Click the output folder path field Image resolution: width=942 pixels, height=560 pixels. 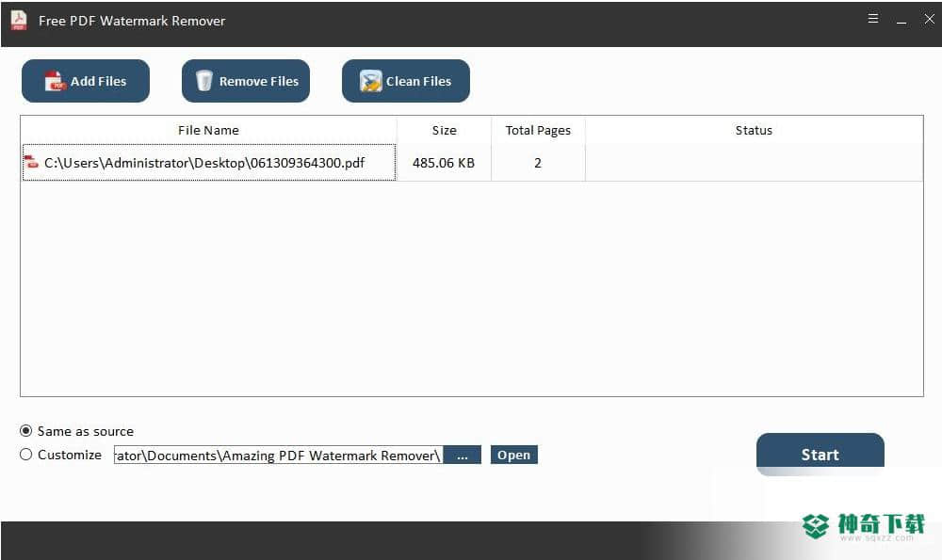pos(278,455)
